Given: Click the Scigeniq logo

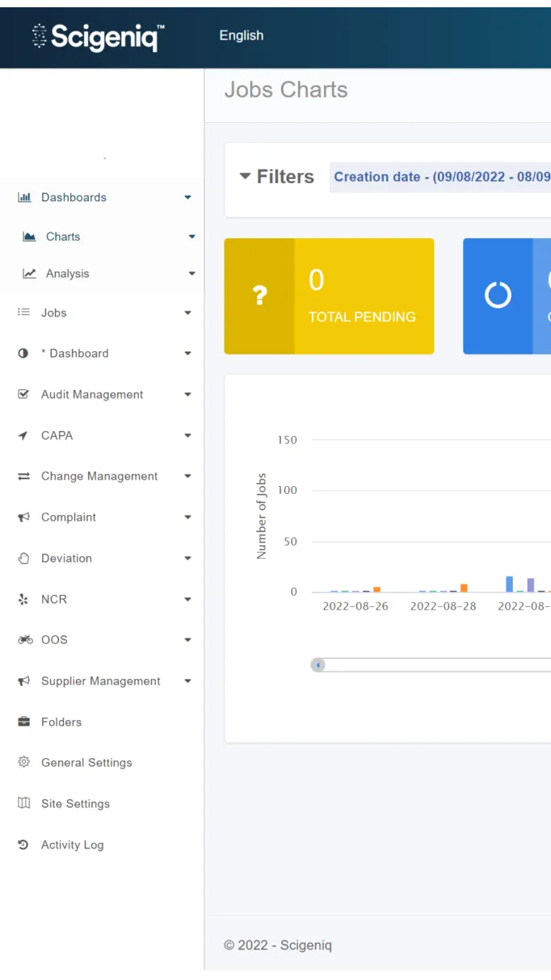Looking at the screenshot, I should (99, 36).
